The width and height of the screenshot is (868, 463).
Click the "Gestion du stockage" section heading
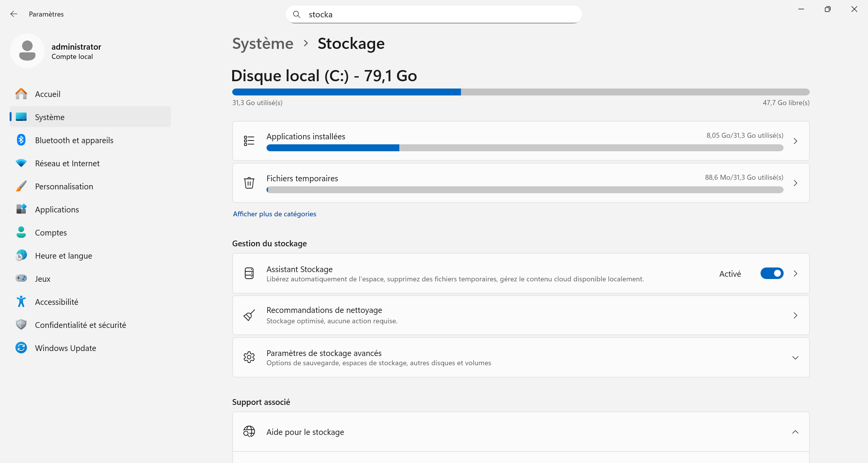coord(270,244)
